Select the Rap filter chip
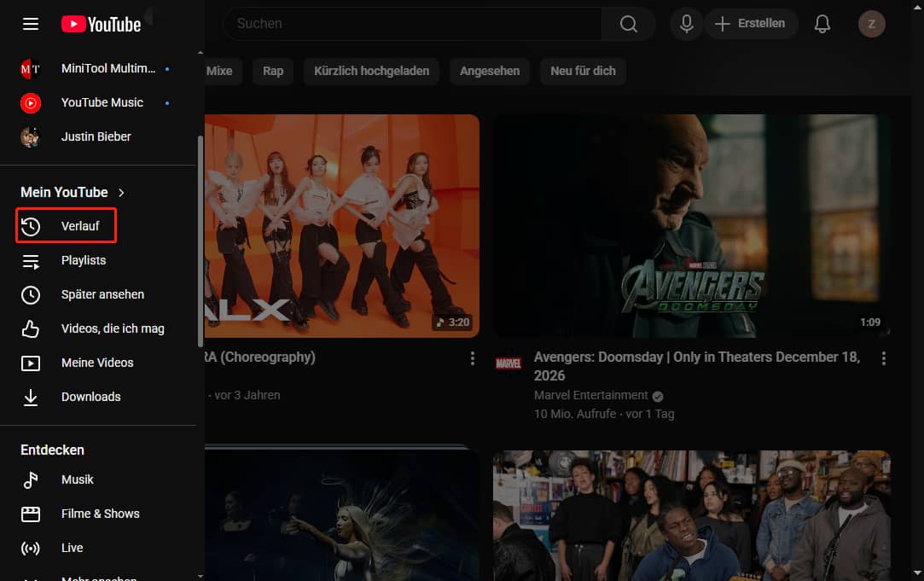Image resolution: width=924 pixels, height=581 pixels. pyautogui.click(x=272, y=71)
